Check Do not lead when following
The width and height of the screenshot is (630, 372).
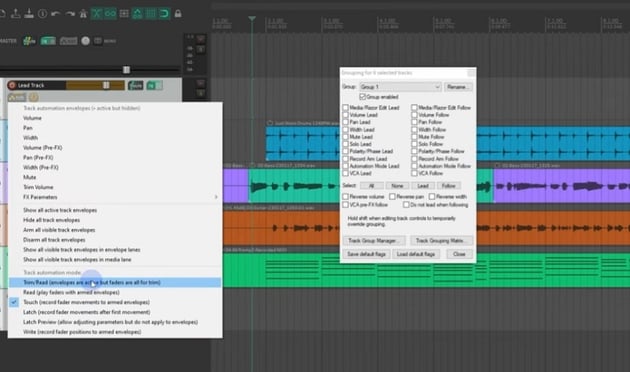(406, 205)
